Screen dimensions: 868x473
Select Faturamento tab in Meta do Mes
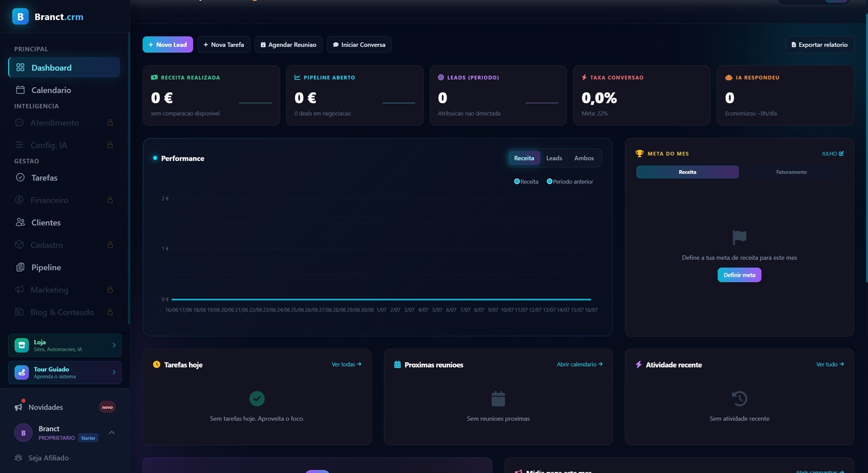point(791,172)
